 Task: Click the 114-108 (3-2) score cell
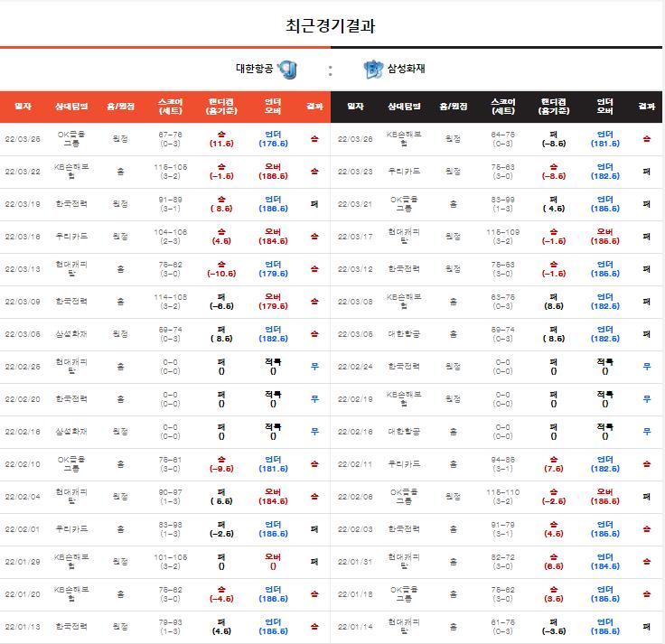pyautogui.click(x=171, y=302)
